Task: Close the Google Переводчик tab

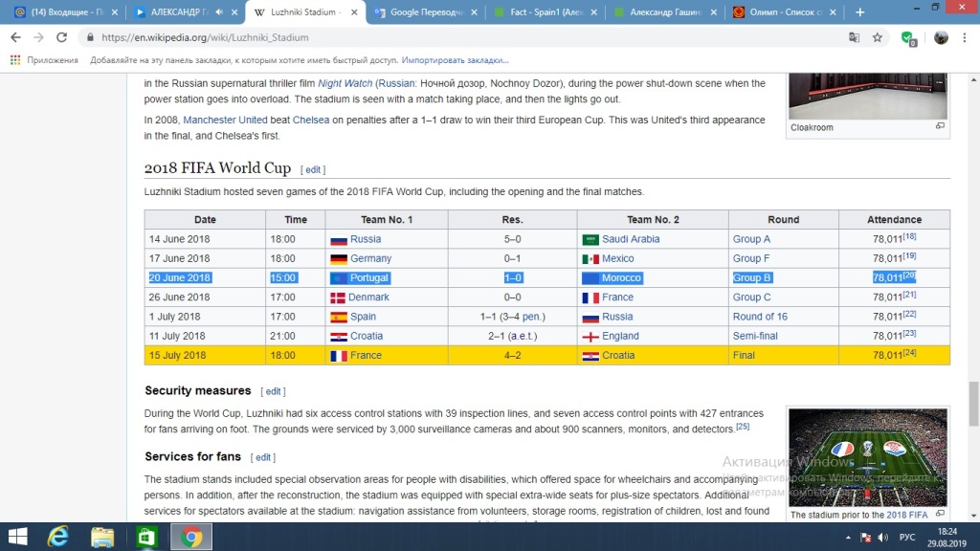Action: coord(474,11)
